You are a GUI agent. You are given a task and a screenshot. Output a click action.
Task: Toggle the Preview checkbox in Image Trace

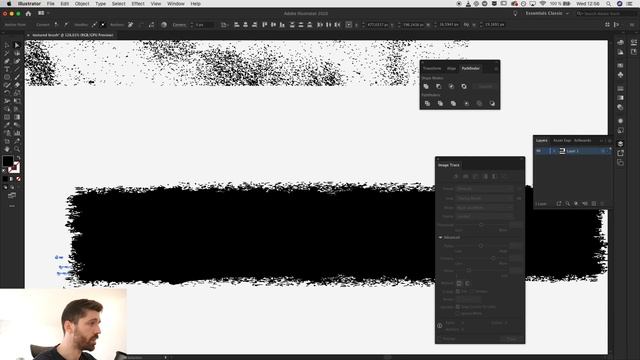click(441, 339)
